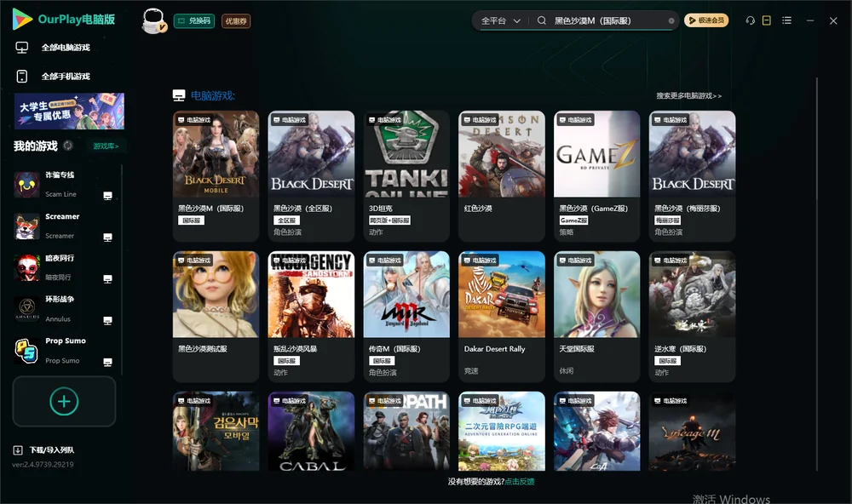Focus the search input field
852x504 pixels.
(607, 20)
